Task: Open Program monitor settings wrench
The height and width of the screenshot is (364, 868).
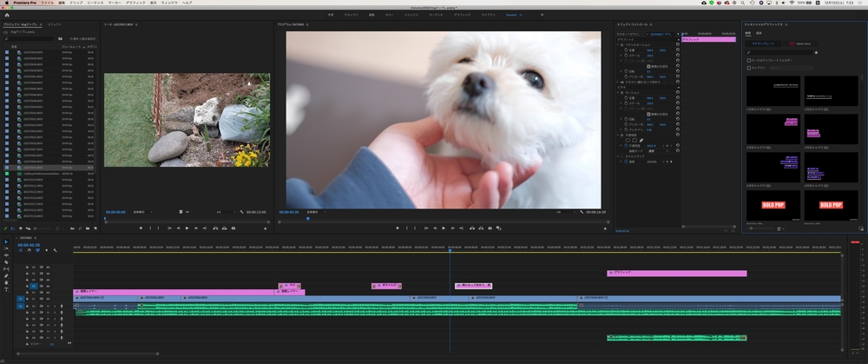Action: click(582, 212)
